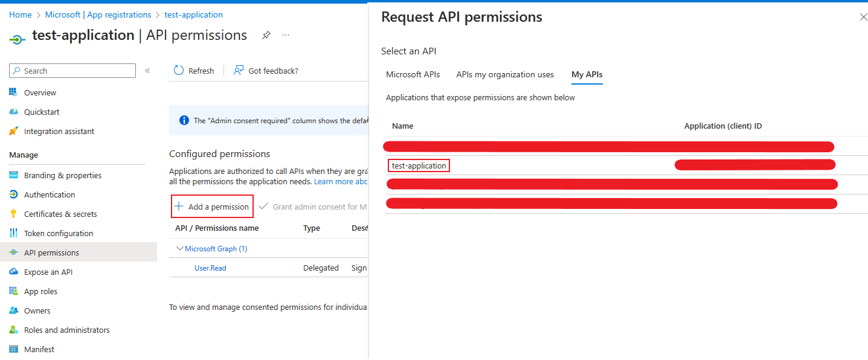Screen dimensions: 868x360
Task: Click the API permissions icon in sidebar
Action: point(13,252)
